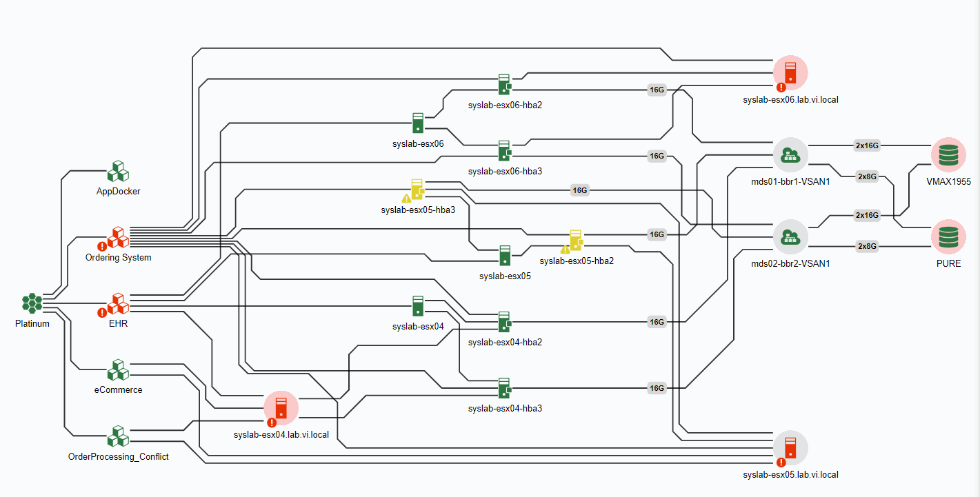Click the 16G link label of syslab-esx05-hba2
980x497 pixels.
[657, 234]
